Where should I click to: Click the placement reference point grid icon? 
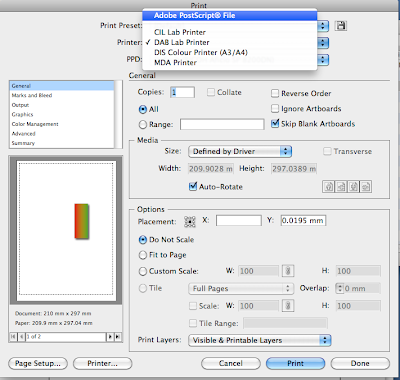[x=190, y=221]
